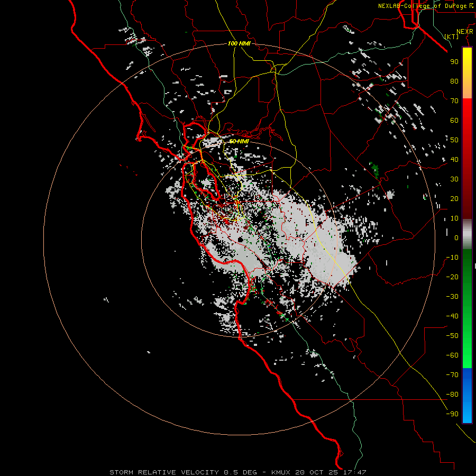Click the NEXLAB-College of DuPage credit text
The width and height of the screenshot is (476, 476).
coord(426,6)
